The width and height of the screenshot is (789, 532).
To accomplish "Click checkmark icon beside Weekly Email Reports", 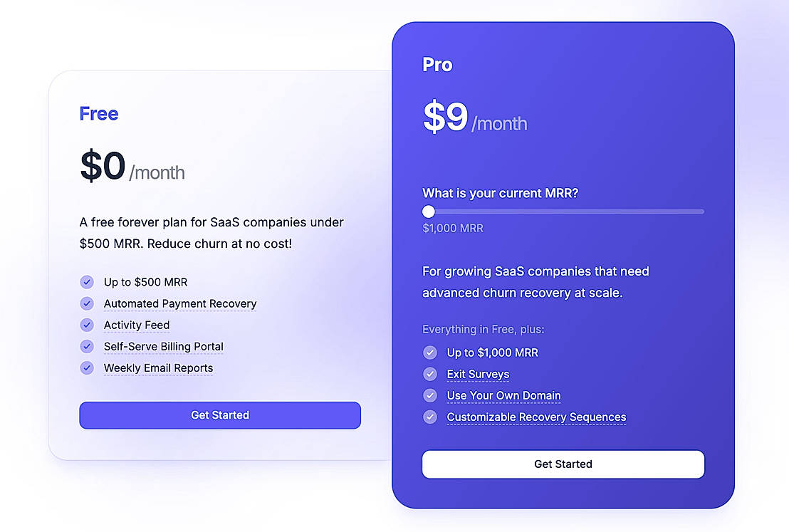I will pos(87,368).
